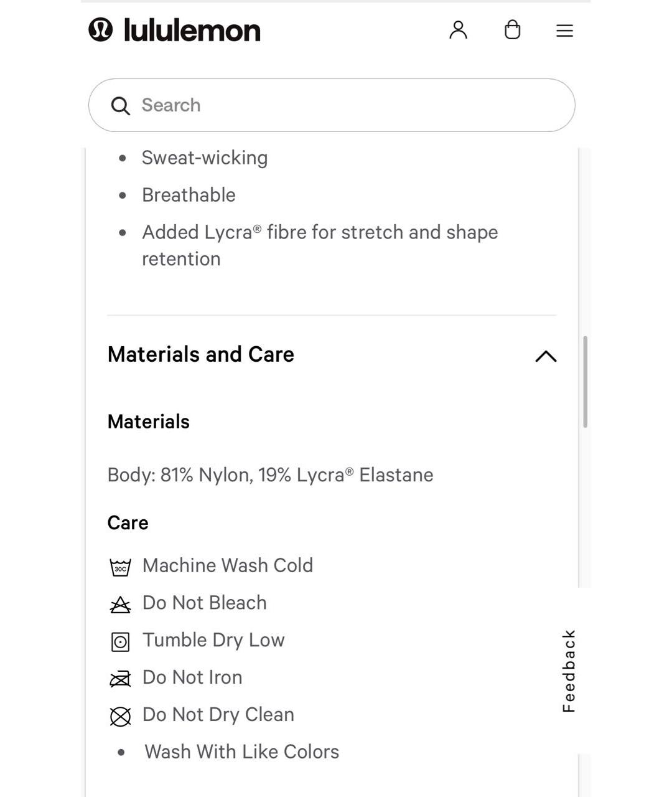Click the Wash With Like Colors text
This screenshot has width=672, height=797.
click(x=241, y=752)
